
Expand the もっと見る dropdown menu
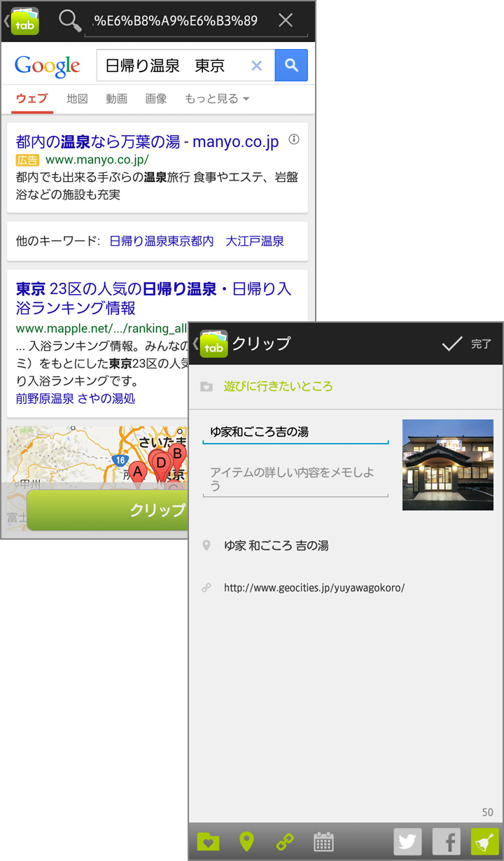[217, 99]
